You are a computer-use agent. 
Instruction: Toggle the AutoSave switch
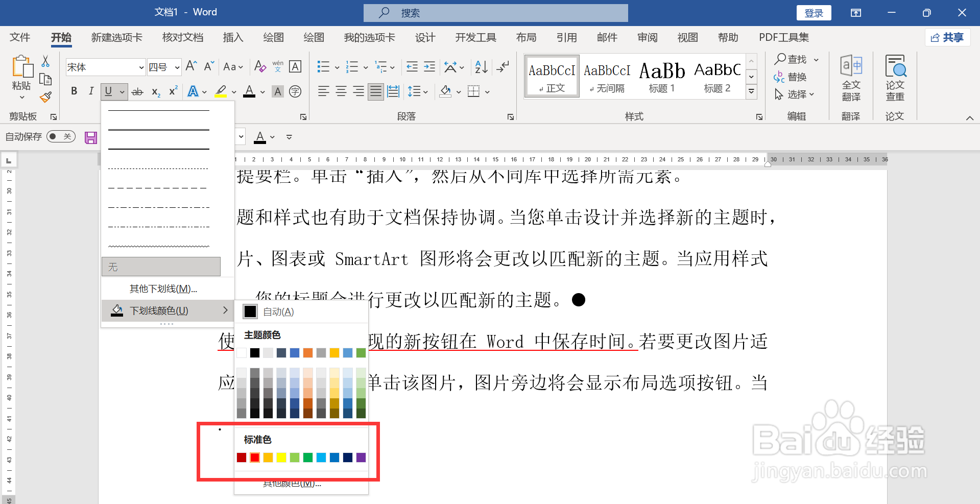[61, 136]
